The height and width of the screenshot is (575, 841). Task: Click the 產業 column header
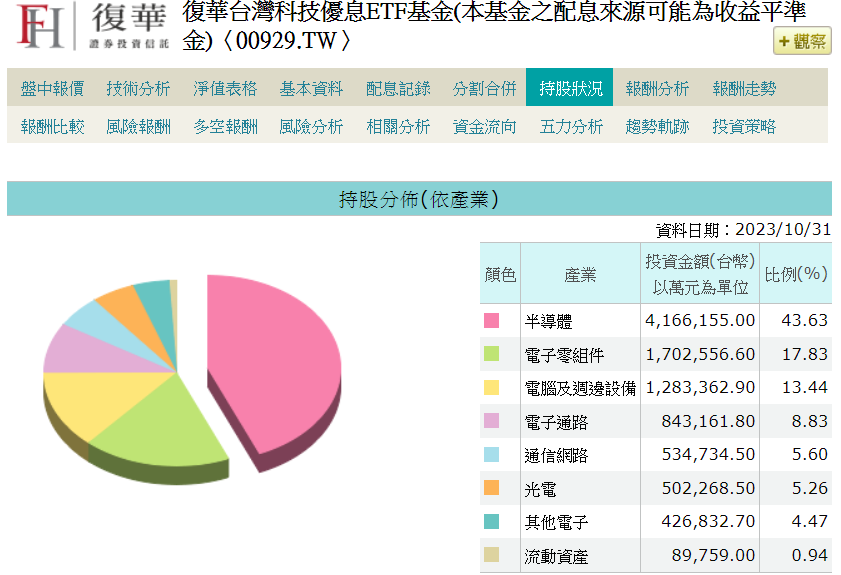(x=580, y=275)
